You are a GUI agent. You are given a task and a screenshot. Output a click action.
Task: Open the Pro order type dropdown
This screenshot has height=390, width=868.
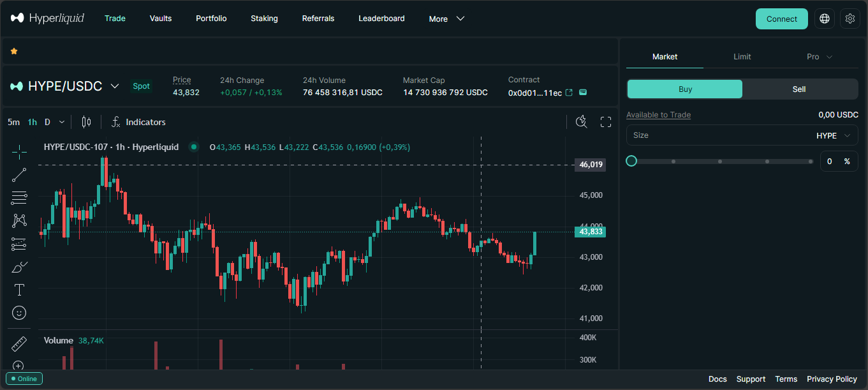click(820, 57)
